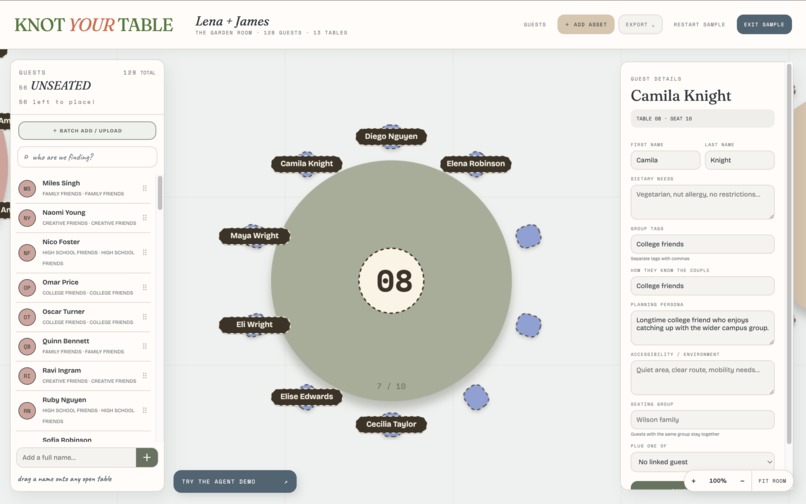Click the Add Asset button

[x=586, y=24]
